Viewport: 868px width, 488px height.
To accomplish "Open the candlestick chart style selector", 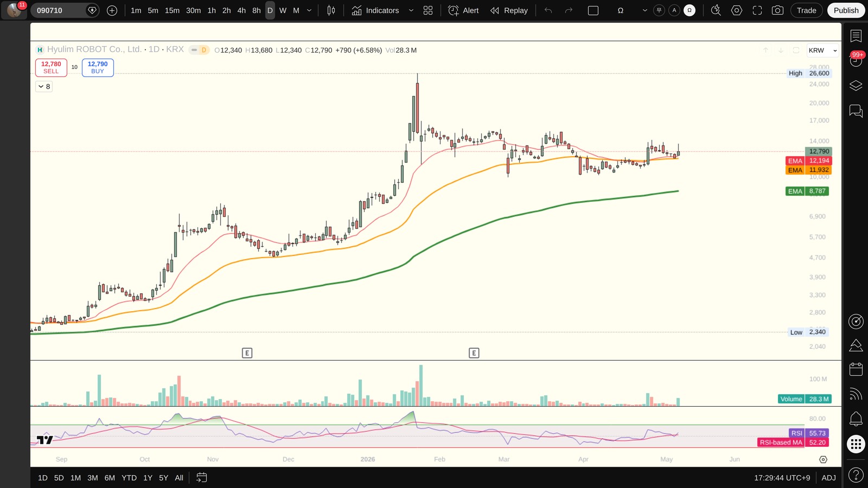I will 331,10.
